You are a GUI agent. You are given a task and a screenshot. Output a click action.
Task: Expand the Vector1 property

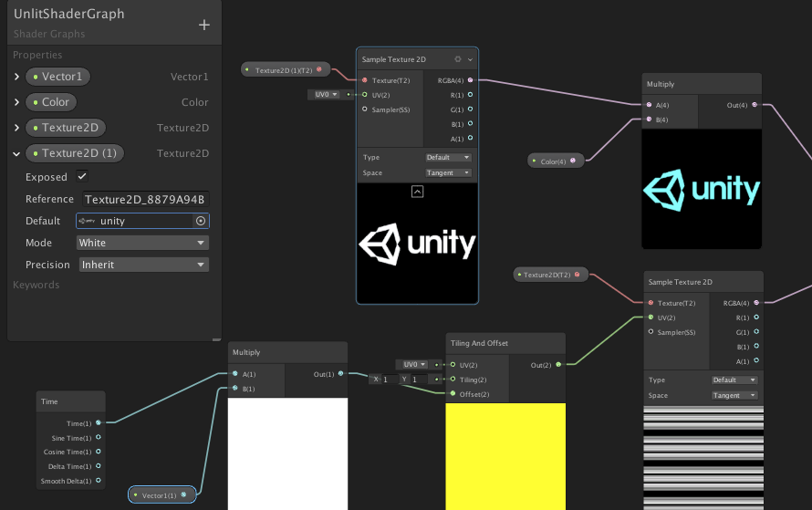click(16, 77)
